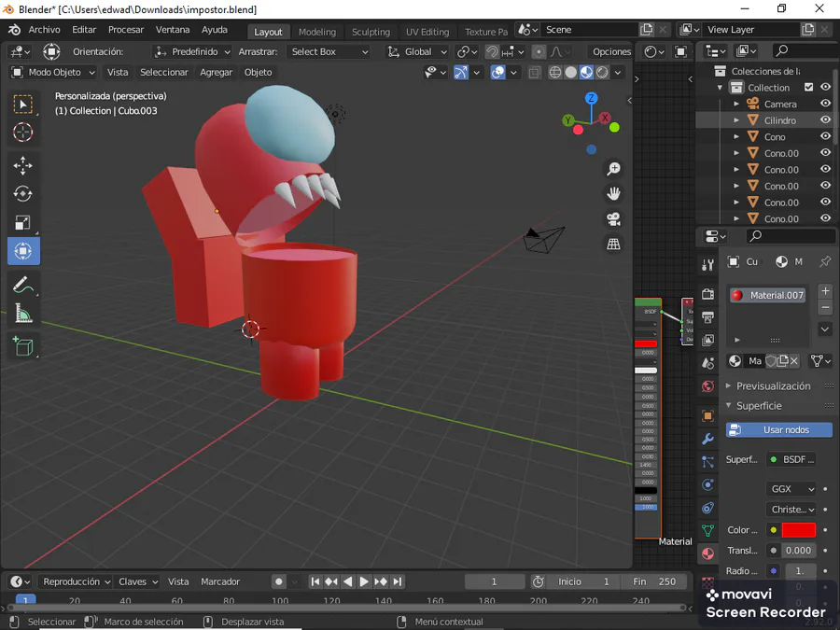Switch perspective/orthographic grid icon
This screenshot has height=630, width=840.
pos(614,245)
